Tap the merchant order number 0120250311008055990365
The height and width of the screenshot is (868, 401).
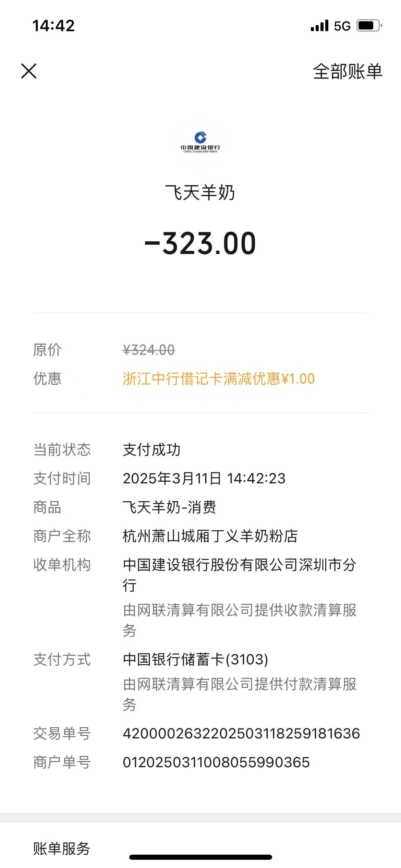216,762
